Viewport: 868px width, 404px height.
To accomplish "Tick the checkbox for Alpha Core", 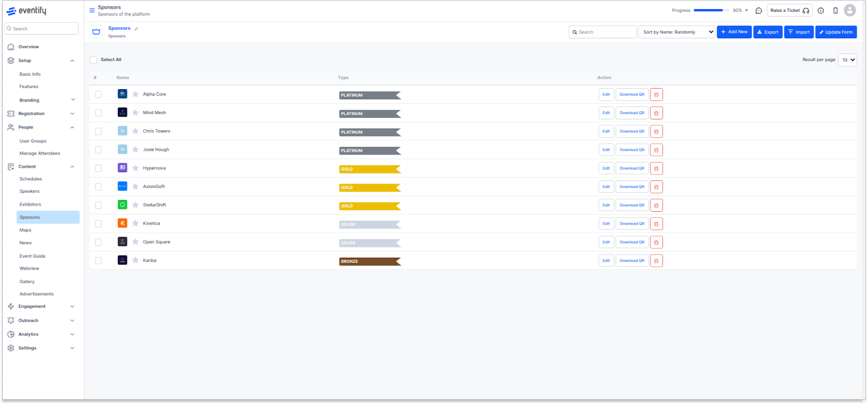I will [98, 95].
